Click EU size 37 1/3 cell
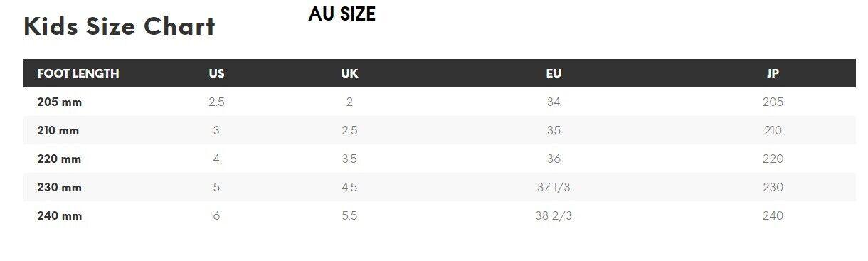Image resolution: width=868 pixels, height=261 pixels. (554, 187)
